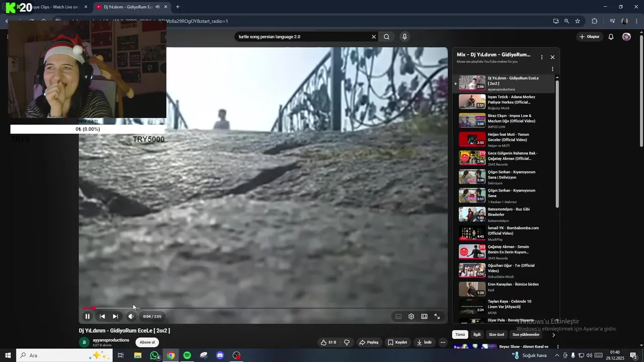This screenshot has width=644, height=362.
Task: Select the Tümü filter chip
Action: (x=460, y=334)
